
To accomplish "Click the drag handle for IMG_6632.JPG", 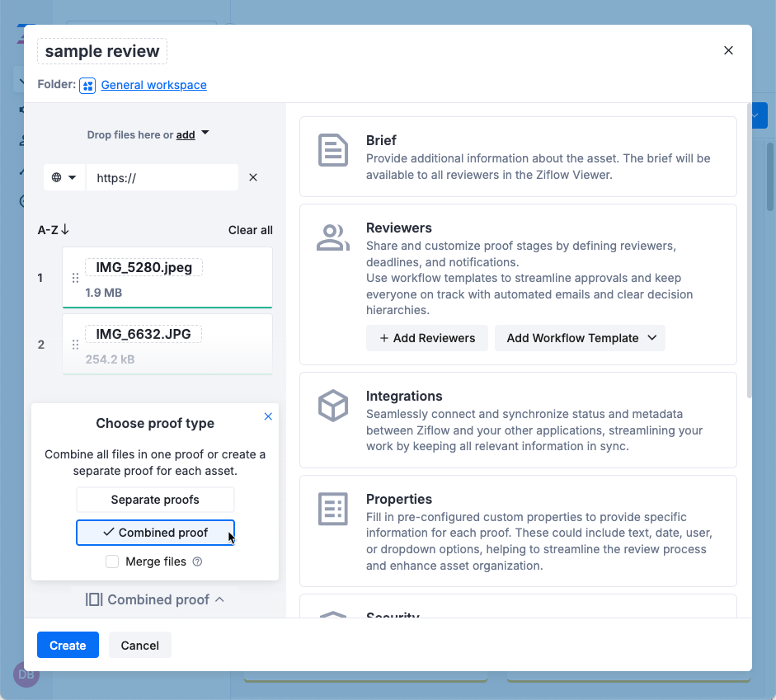I will [76, 345].
